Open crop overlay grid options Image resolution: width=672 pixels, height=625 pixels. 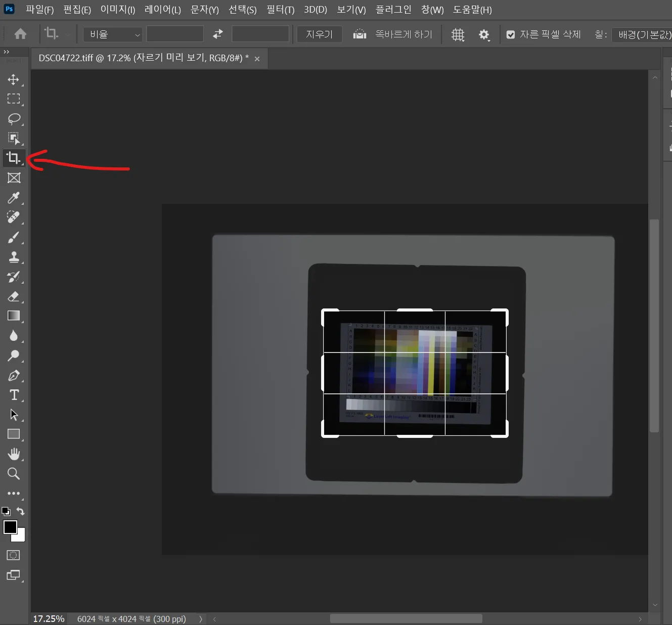click(458, 34)
